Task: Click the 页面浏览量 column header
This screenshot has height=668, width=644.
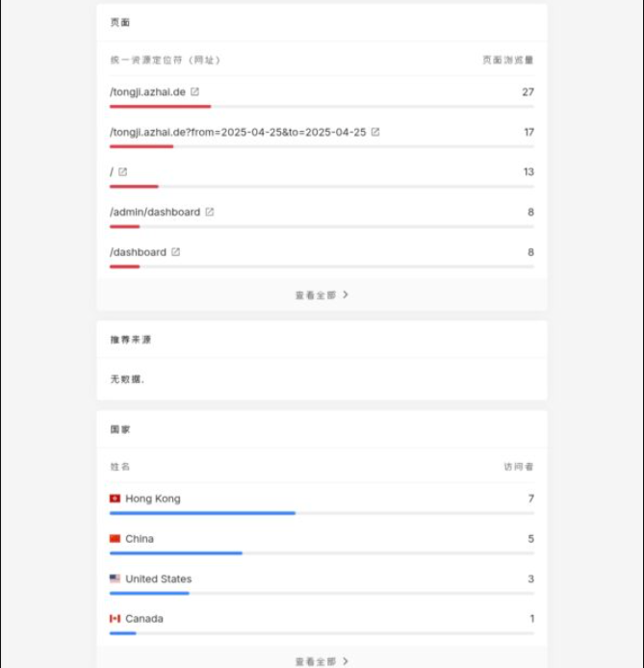Action: pyautogui.click(x=507, y=60)
